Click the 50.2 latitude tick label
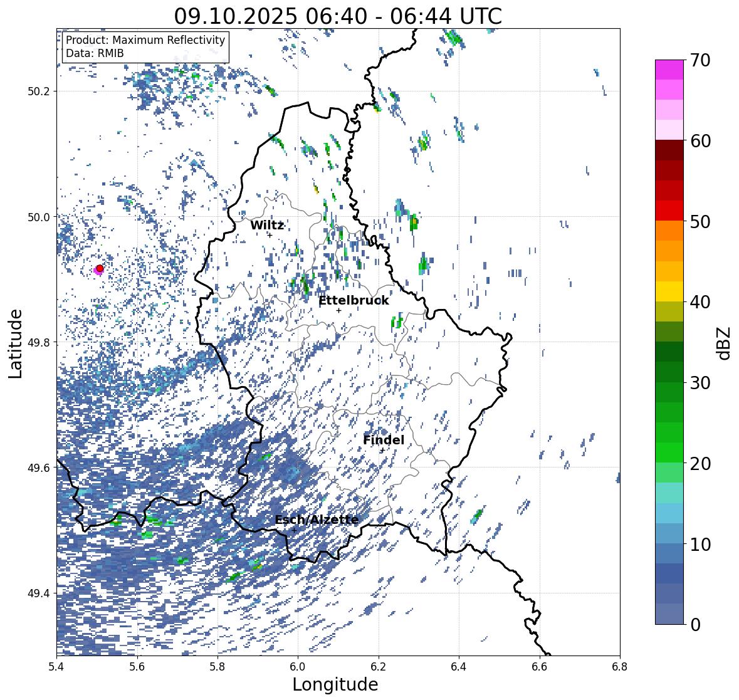 point(39,91)
